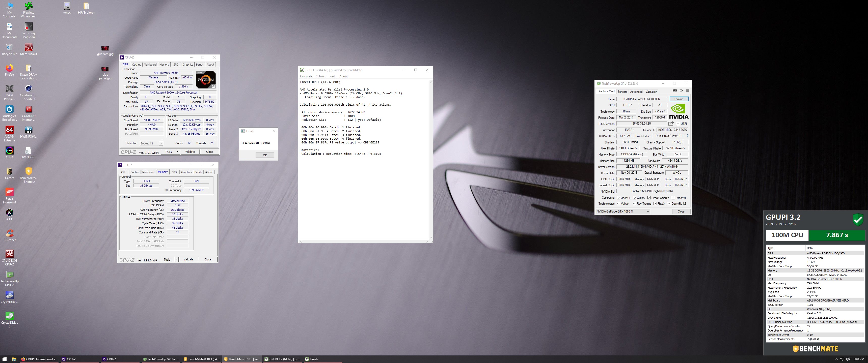Viewport: 868px width, 363px height.
Task: Click Close button in GPU-Z window
Action: (x=681, y=211)
